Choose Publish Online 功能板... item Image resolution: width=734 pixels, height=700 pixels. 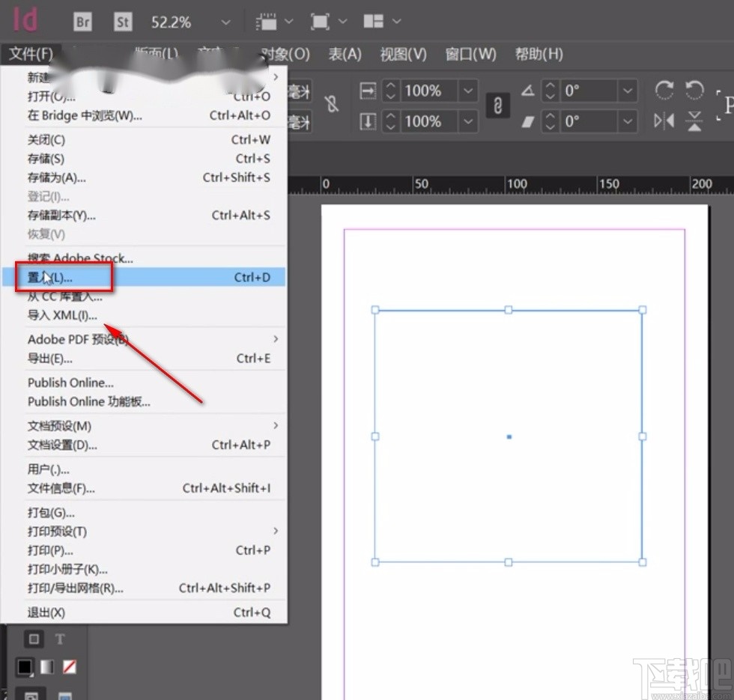pos(144,401)
